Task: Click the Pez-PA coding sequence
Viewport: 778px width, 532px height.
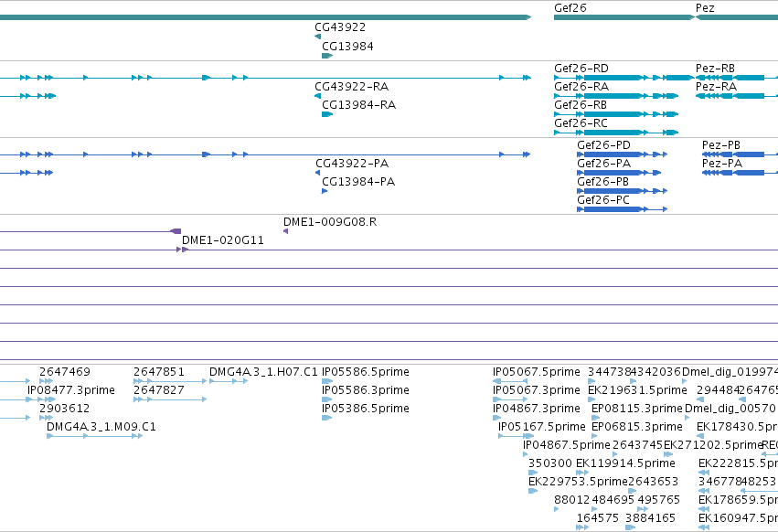Action: pyautogui.click(x=740, y=173)
